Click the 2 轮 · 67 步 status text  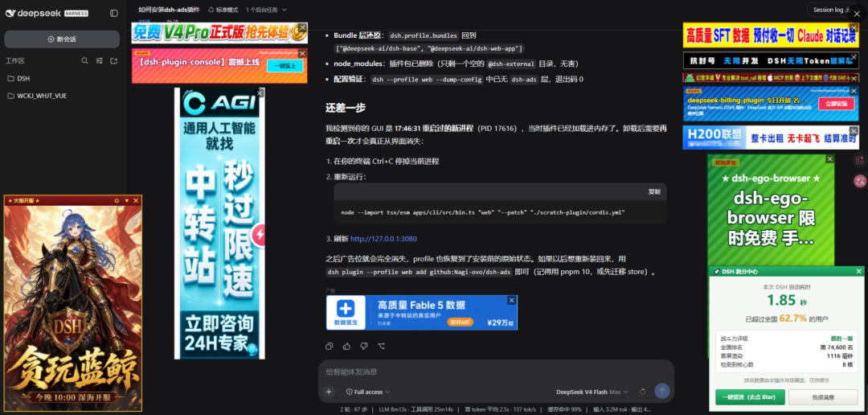tap(354, 409)
